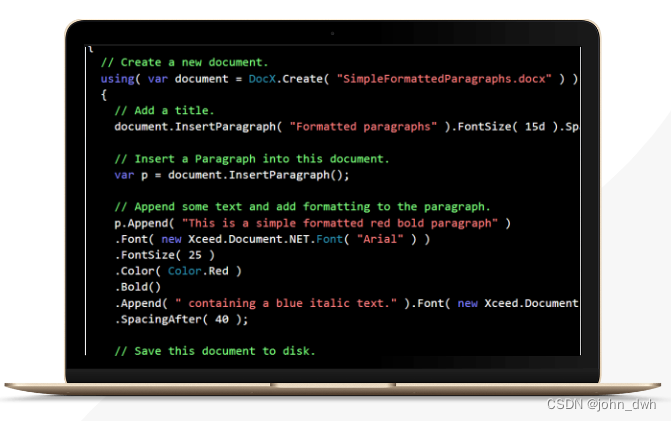Click the "Save this document to disk" comment

[215, 351]
